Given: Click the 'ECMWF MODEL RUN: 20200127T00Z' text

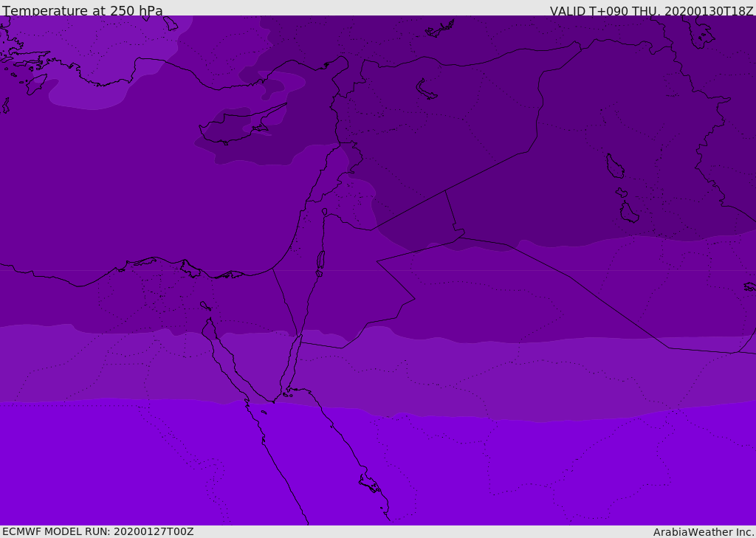Looking at the screenshot, I should click(98, 531).
